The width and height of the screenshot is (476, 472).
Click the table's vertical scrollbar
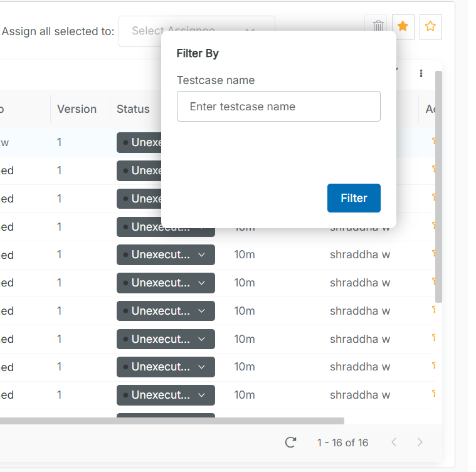point(439,188)
